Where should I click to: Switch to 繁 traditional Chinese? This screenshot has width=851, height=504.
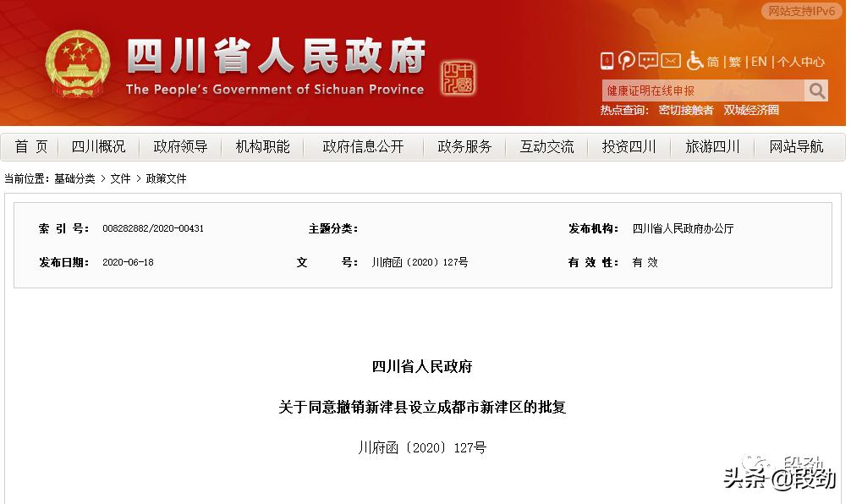pos(733,61)
